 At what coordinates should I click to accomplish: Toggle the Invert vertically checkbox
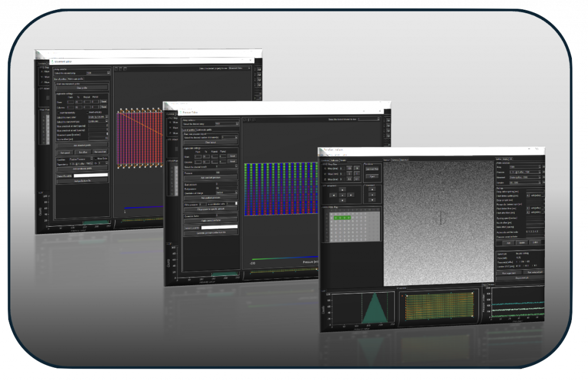pos(86,112)
